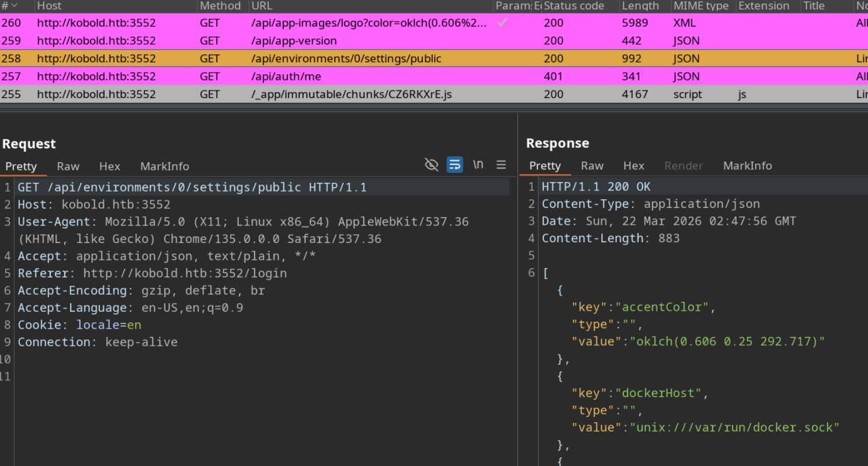This screenshot has width=868, height=466.
Task: Click the Connection keep-alive line
Action: (x=98, y=342)
